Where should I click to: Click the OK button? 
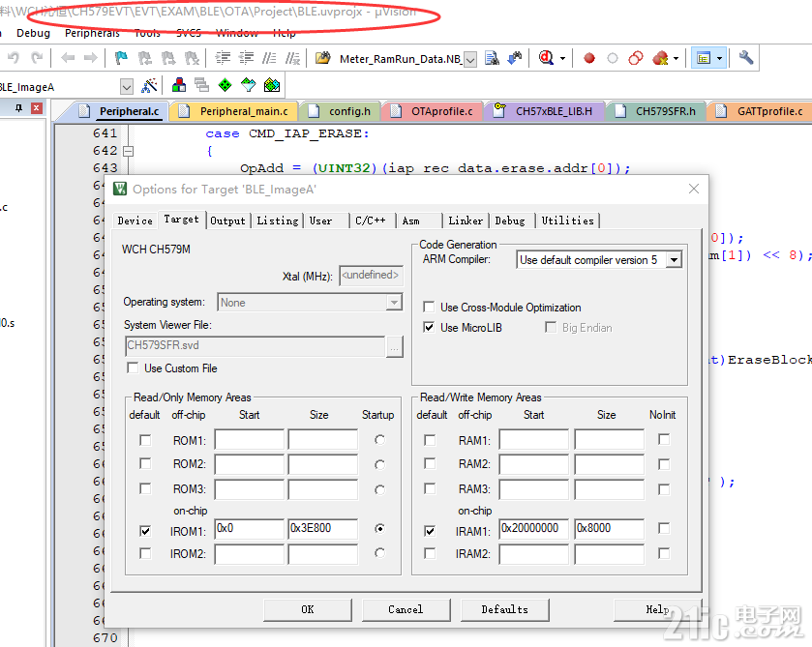(308, 609)
